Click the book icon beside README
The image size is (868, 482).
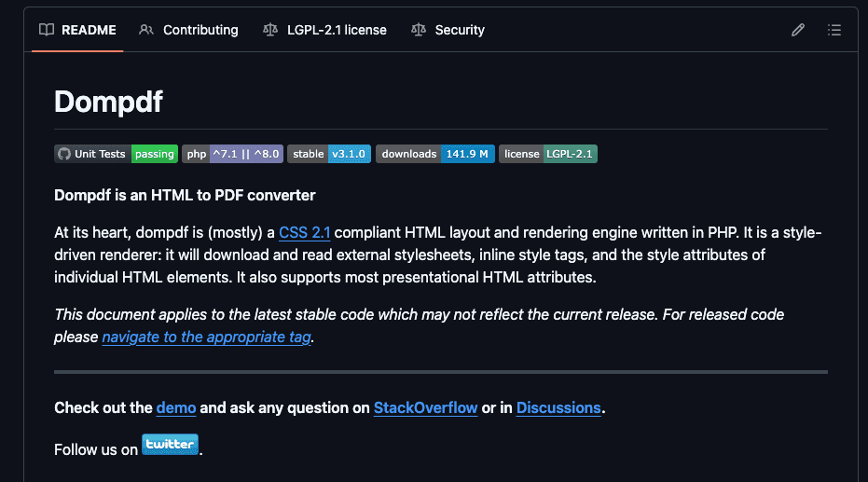pyautogui.click(x=47, y=30)
